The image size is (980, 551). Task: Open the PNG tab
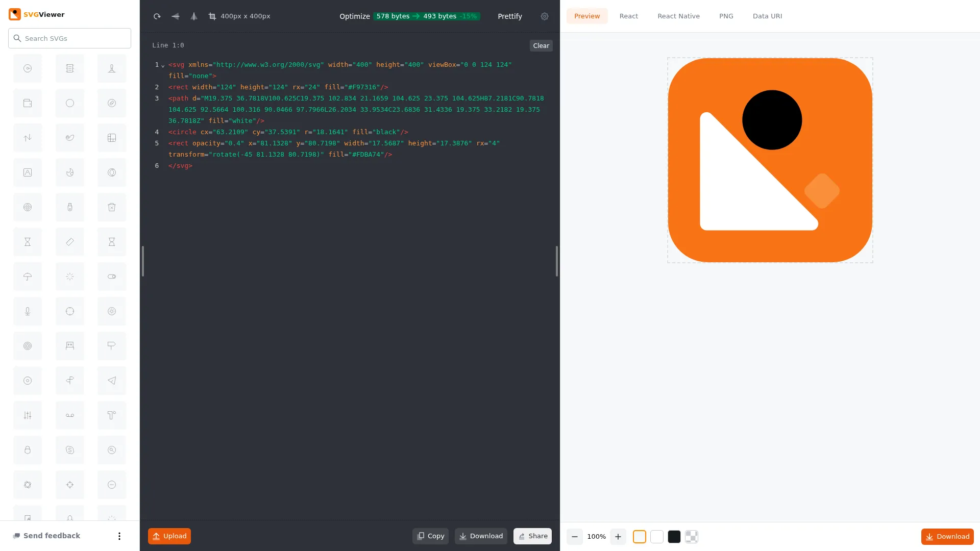click(x=726, y=16)
